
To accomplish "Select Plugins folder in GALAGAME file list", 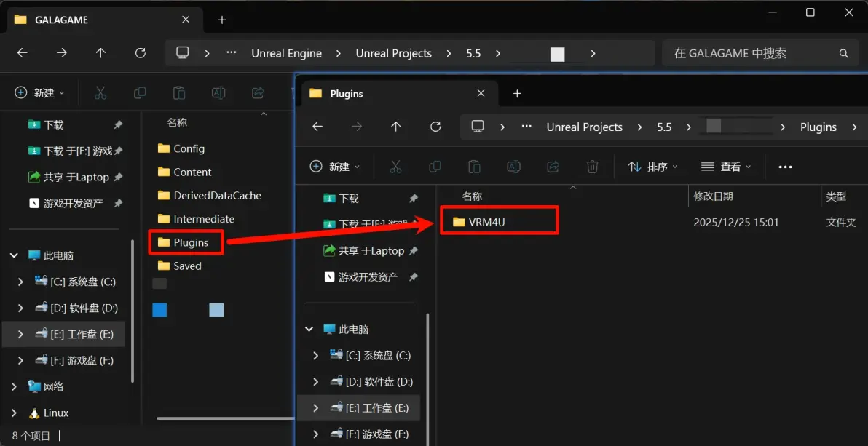I will [x=184, y=242].
